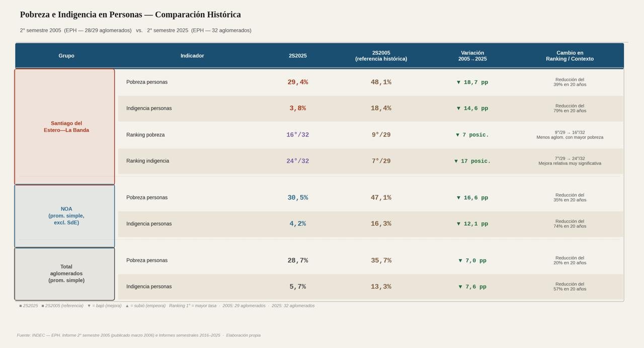This screenshot has width=644, height=348.
Task: Click the 24°/32 indigence ranking value
Action: click(x=298, y=161)
